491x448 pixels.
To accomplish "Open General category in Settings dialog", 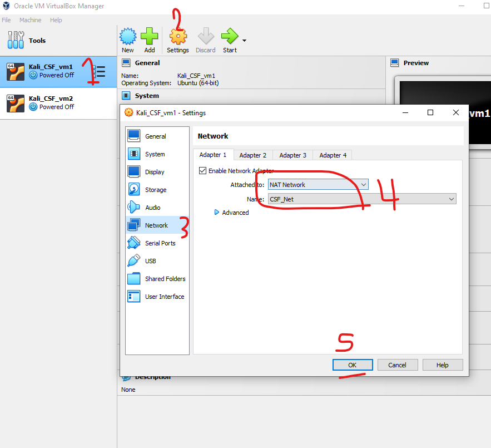I will click(157, 136).
